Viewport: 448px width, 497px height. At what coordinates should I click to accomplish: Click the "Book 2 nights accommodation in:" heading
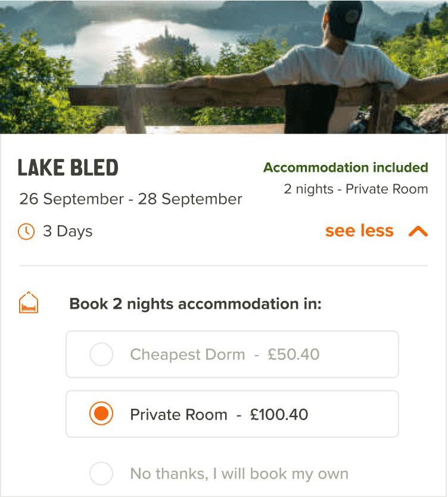(195, 304)
